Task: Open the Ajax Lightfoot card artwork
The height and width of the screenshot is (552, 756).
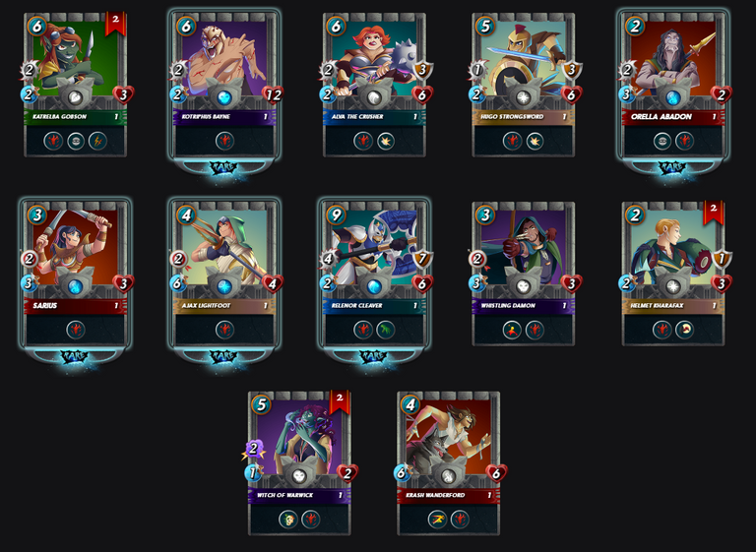Action: pos(224,246)
